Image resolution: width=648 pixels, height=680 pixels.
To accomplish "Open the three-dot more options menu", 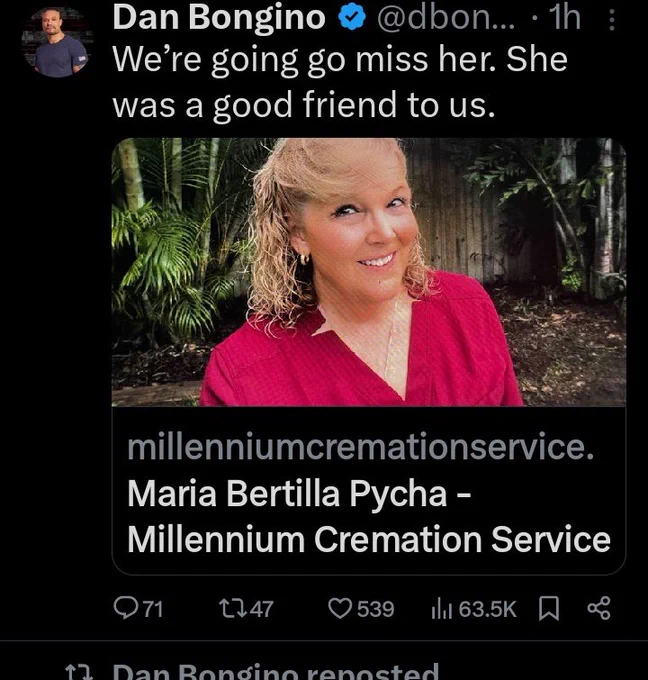I will 612,20.
